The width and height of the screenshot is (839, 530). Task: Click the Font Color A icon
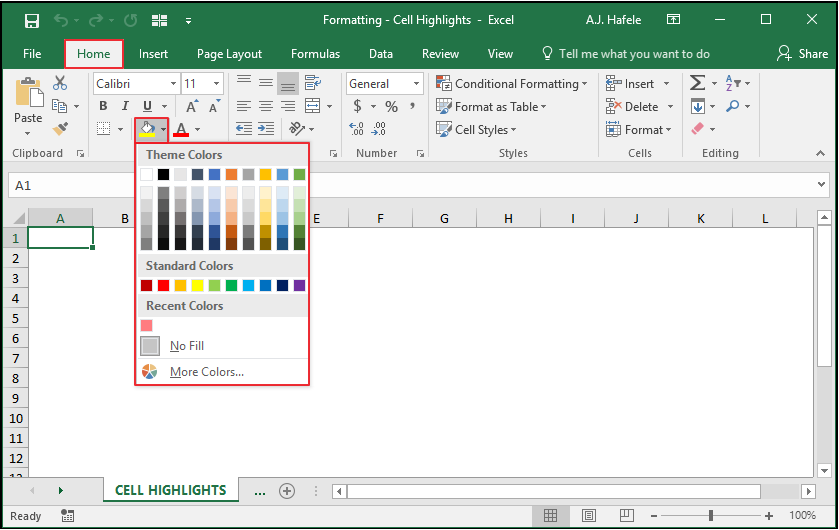click(x=181, y=129)
